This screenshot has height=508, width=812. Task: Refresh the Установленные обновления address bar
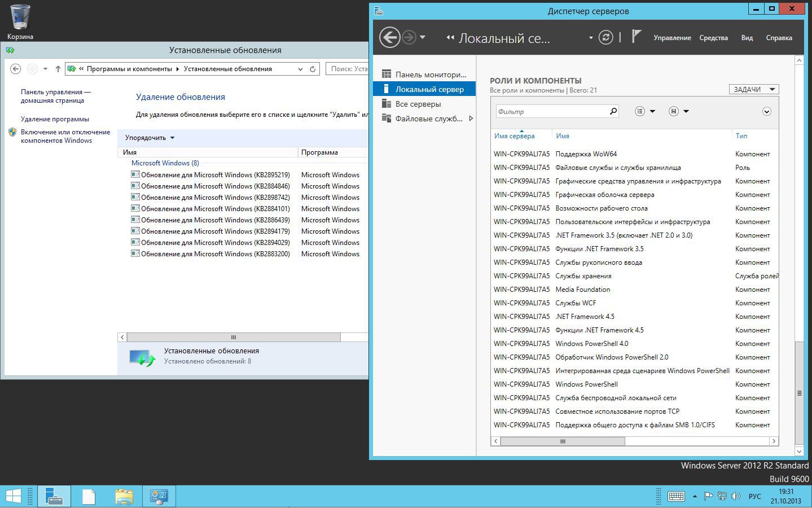(313, 69)
